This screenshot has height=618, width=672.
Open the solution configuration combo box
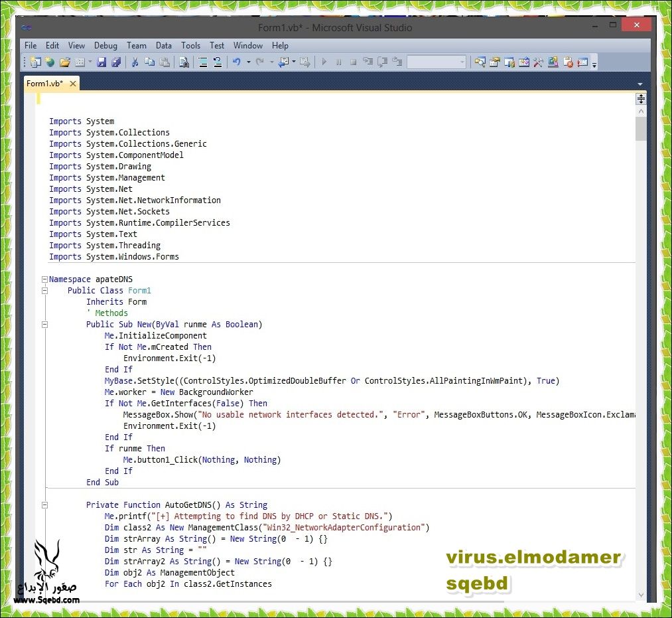[x=437, y=62]
